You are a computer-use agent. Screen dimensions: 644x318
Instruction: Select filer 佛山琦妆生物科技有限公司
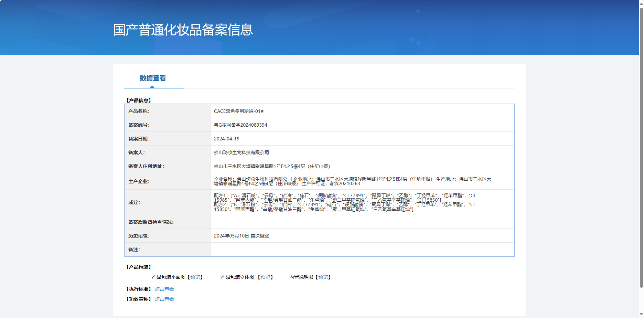(241, 152)
